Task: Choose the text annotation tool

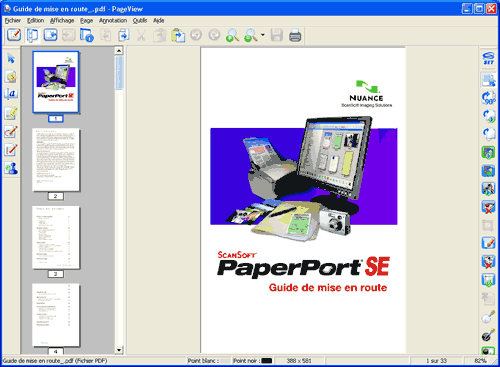Action: point(11,94)
